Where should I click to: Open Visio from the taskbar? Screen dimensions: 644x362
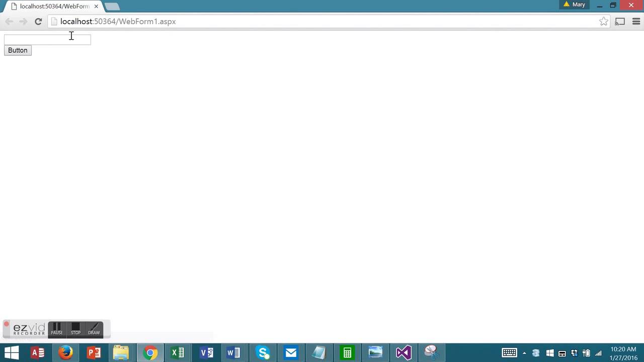pyautogui.click(x=206, y=353)
